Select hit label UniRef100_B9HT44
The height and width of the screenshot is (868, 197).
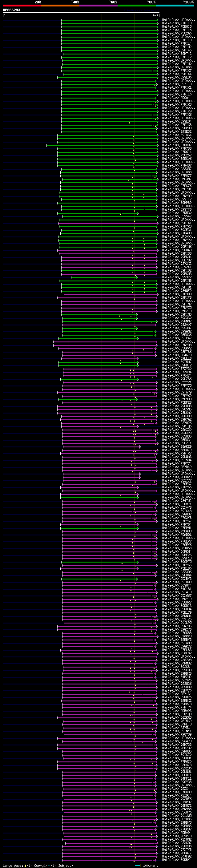click(x=177, y=74)
